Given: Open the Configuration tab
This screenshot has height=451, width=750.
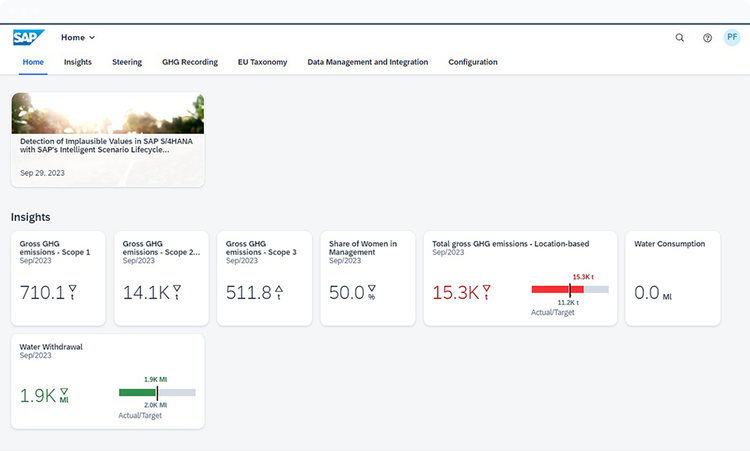Looking at the screenshot, I should click(473, 62).
